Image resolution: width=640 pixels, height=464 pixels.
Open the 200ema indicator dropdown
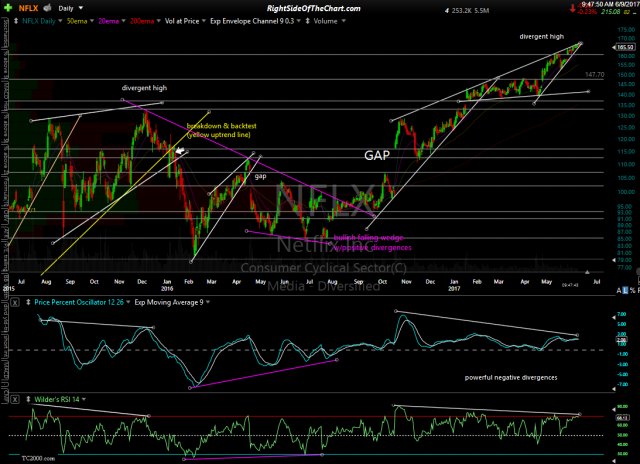[x=158, y=21]
